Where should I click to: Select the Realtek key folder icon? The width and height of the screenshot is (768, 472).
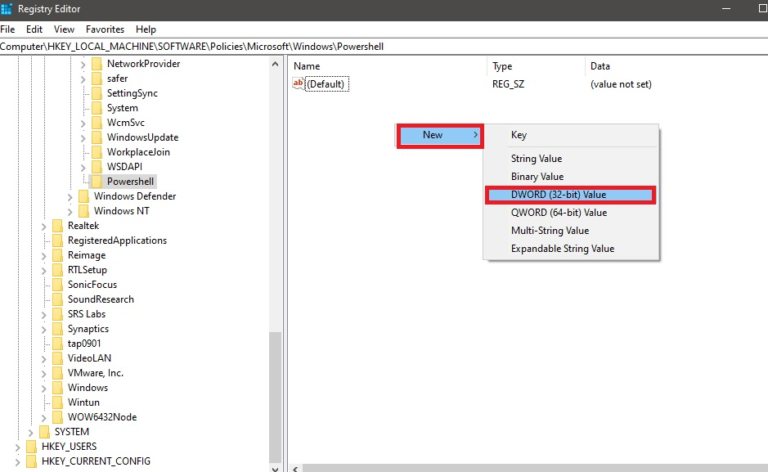click(57, 226)
